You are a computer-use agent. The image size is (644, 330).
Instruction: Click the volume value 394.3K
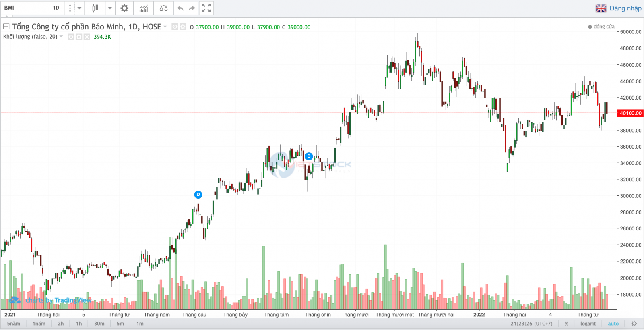[102, 37]
